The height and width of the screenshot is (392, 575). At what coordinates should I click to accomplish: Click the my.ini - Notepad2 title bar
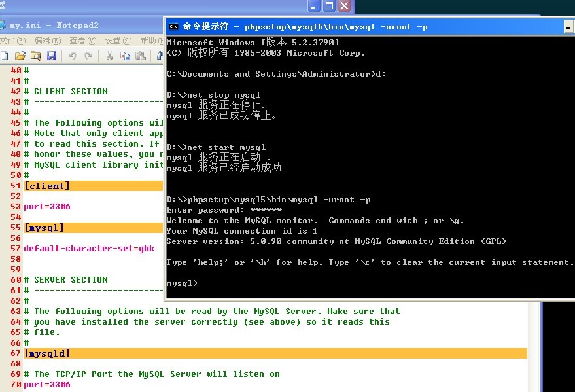point(81,26)
